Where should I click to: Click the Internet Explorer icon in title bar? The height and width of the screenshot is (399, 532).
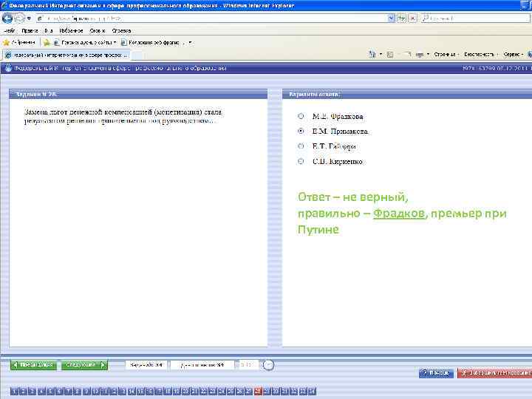point(4,5)
